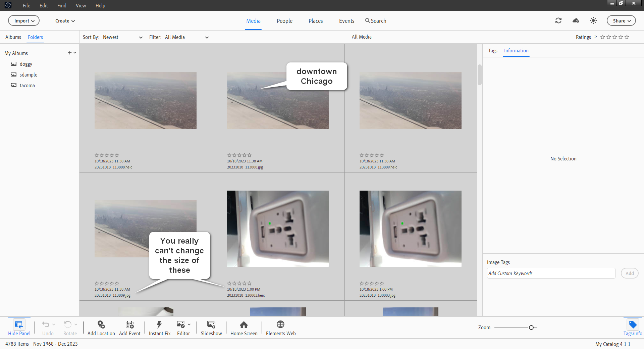The width and height of the screenshot is (644, 349).
Task: Set a star rating on 20231018_113808.heic
Action: [107, 155]
